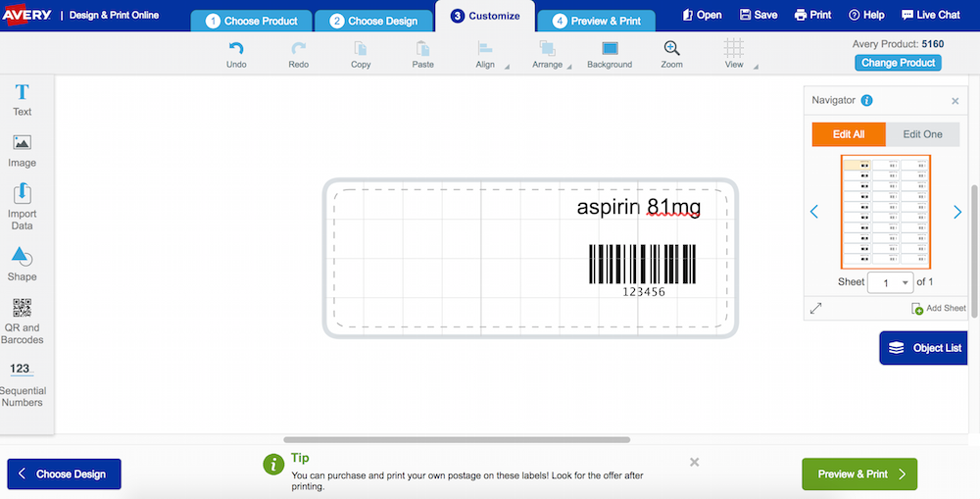Click Add Sheet
980x499 pixels.
pos(938,308)
